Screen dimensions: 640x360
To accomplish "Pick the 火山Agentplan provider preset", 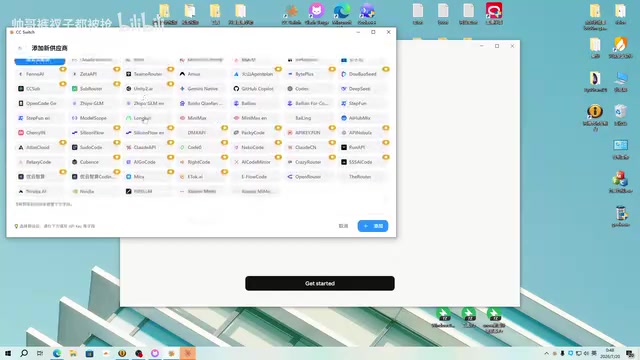I will click(255, 74).
